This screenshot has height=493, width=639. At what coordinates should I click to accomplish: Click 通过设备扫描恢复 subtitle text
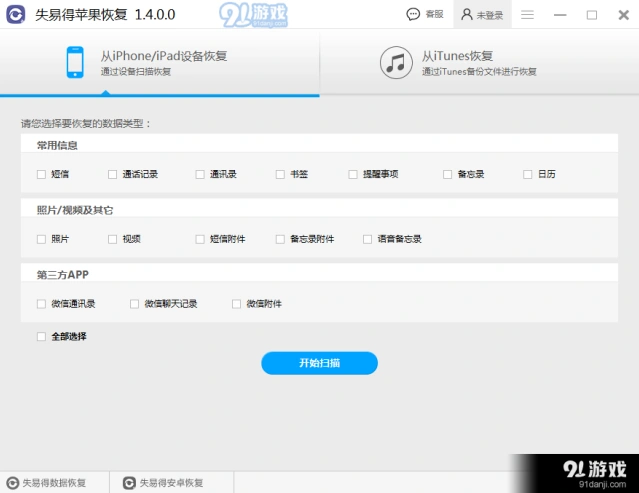click(x=136, y=72)
